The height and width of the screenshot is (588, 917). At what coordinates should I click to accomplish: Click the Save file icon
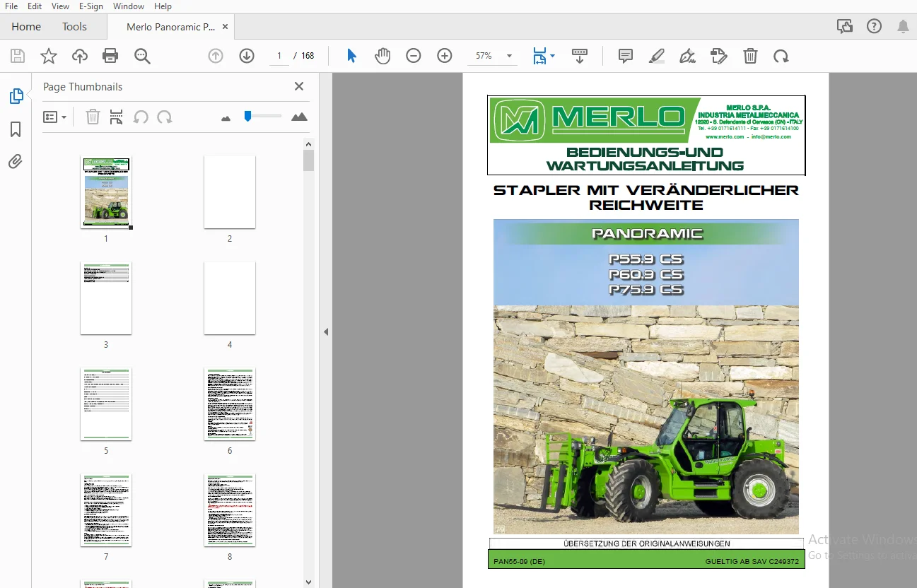(x=18, y=56)
